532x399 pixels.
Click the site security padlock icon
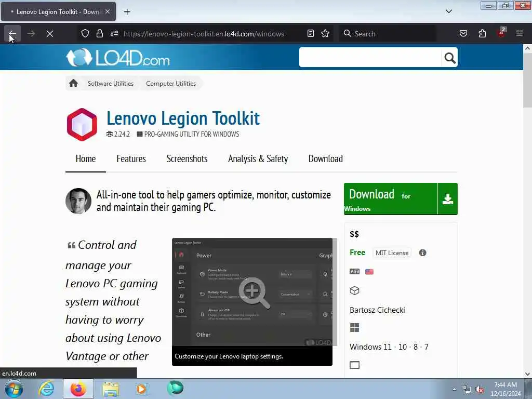[x=99, y=34]
